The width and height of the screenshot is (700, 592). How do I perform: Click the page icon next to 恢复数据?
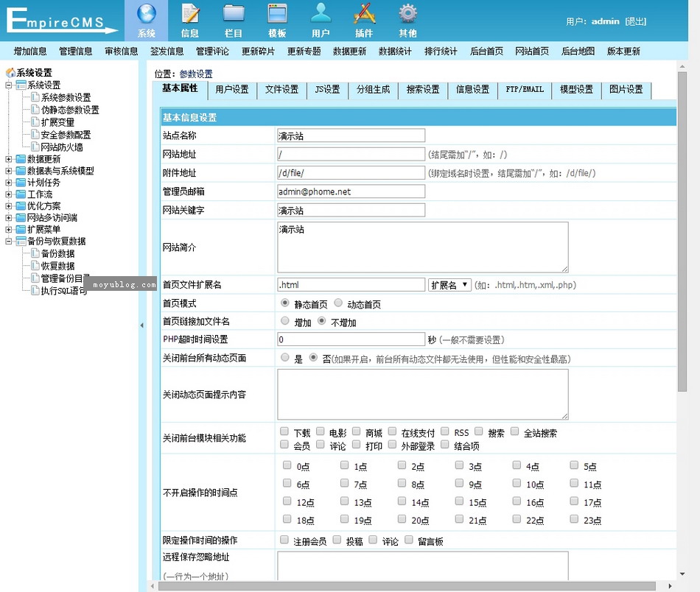point(35,265)
